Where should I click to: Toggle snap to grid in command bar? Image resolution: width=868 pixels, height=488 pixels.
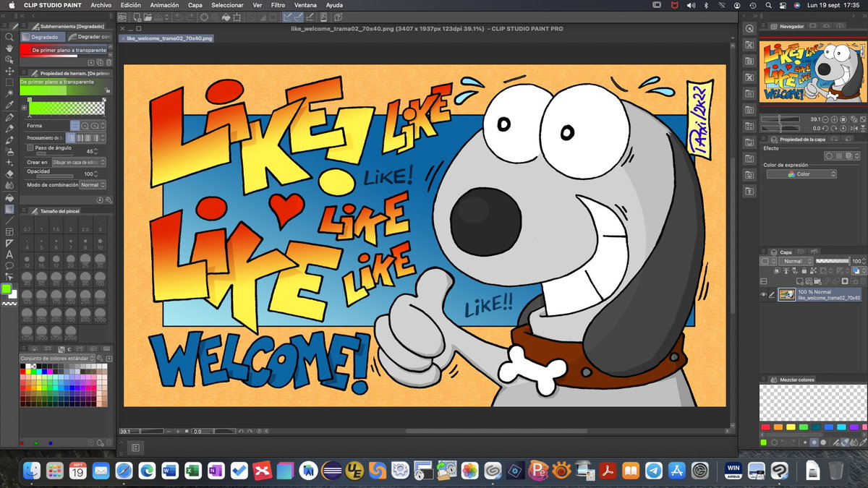[310, 17]
